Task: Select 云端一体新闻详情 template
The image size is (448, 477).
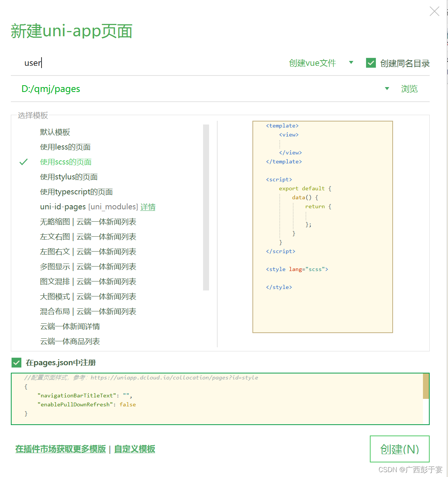Action: pos(70,326)
